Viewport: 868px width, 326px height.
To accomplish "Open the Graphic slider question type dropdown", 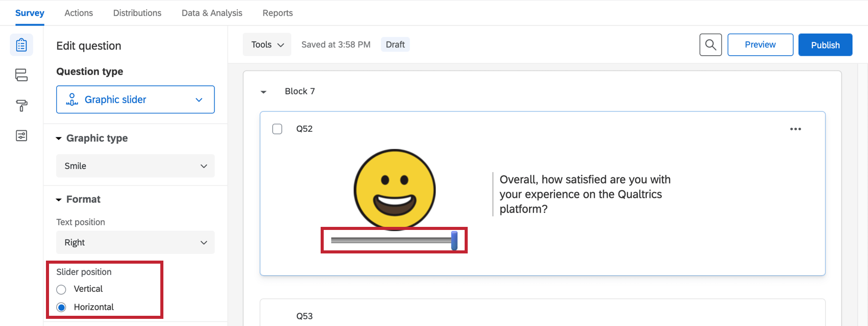I will (x=135, y=100).
